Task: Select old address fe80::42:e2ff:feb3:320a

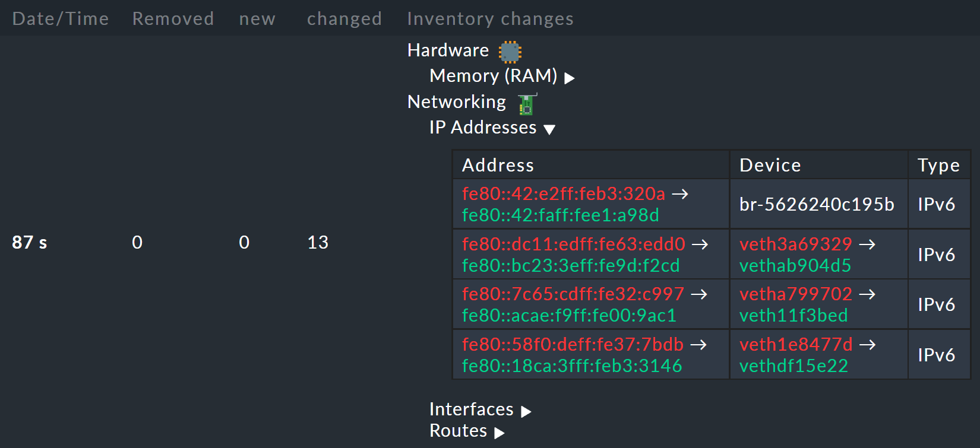Action: pos(563,193)
